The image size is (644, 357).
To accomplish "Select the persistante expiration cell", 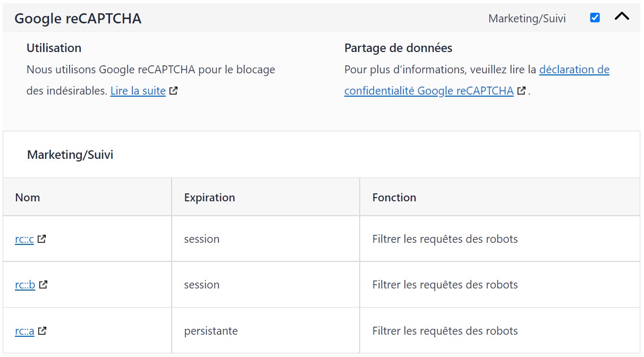I will 266,331.
